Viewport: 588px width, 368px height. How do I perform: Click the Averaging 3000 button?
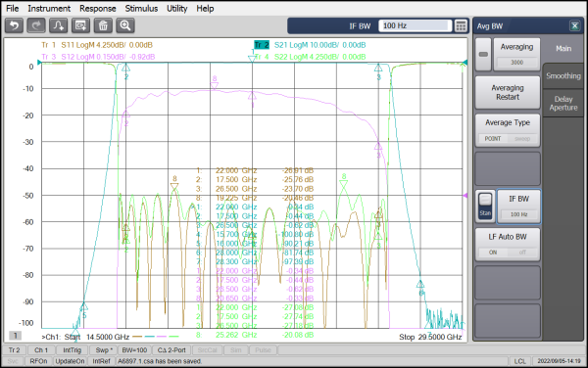point(516,55)
